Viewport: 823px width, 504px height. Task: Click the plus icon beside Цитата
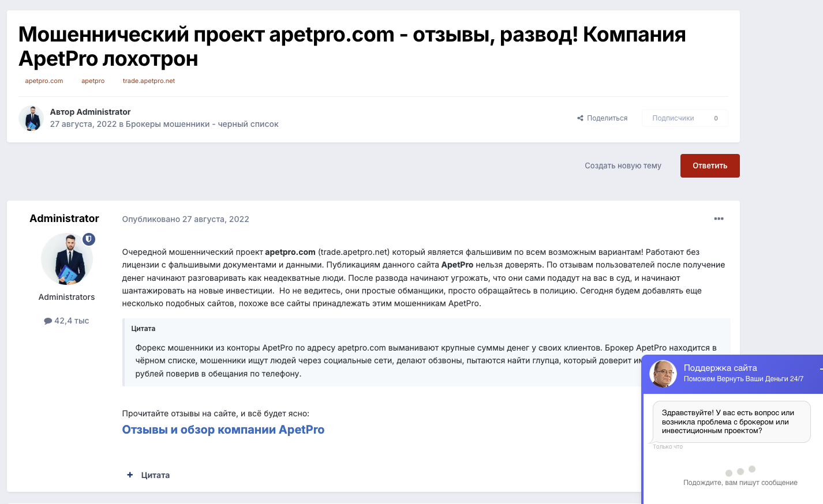pos(130,475)
